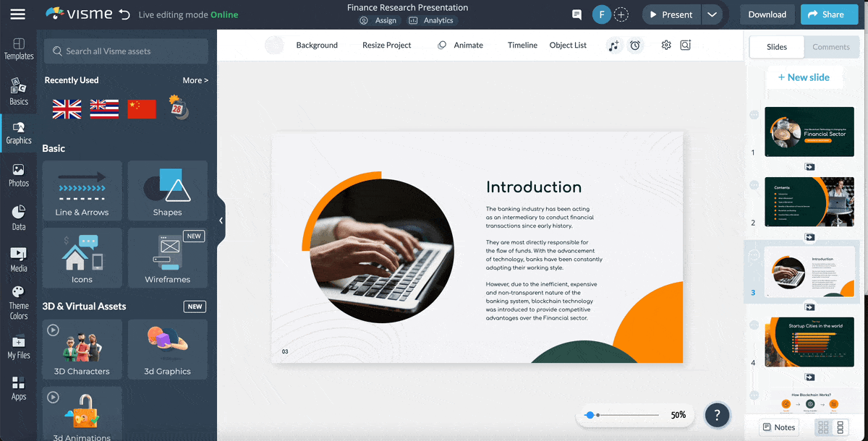Expand More recently used graphics
Viewport: 868px width, 441px height.
[x=195, y=80]
